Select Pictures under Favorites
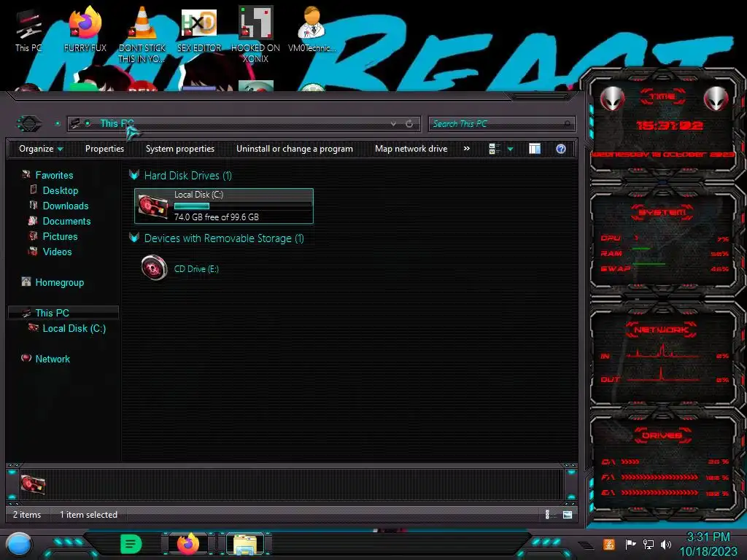747x560 pixels. coord(60,236)
